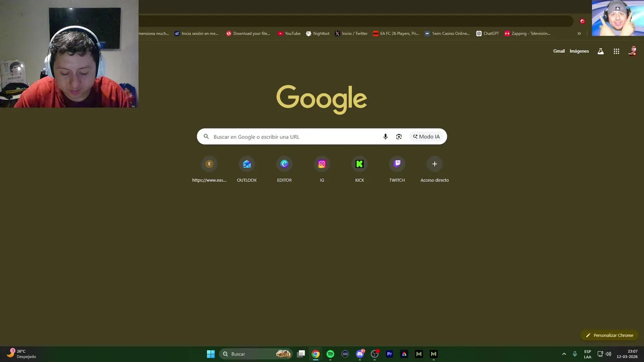Open Adobe Creative Cloud from taskbar
644x362 pixels.
pyautogui.click(x=404, y=354)
